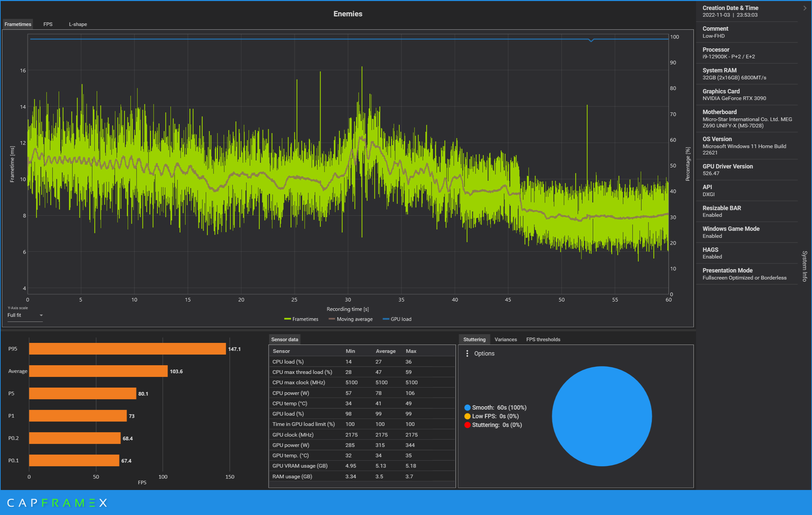Toggle the GPU load legend entry

397,319
